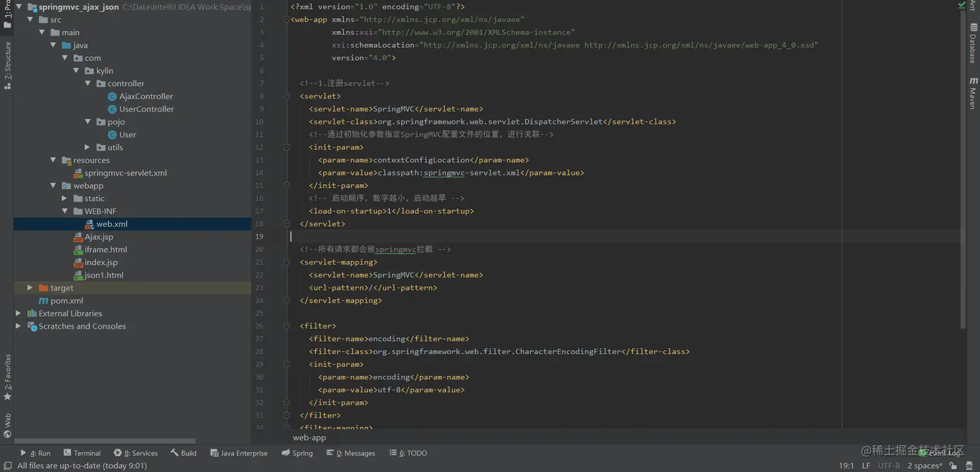The image size is (980, 472).
Task: Open the Terminal tool window
Action: tap(82, 453)
